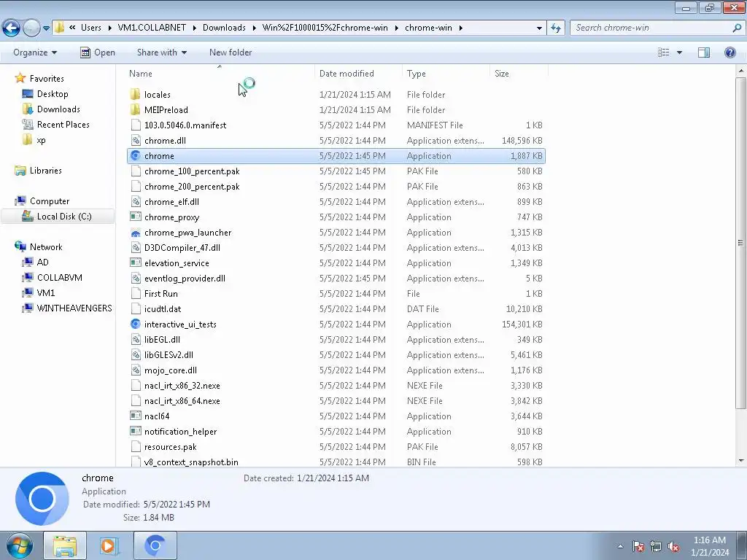Toggle the preview pane button
The height and width of the screenshot is (560, 747).
pos(704,52)
